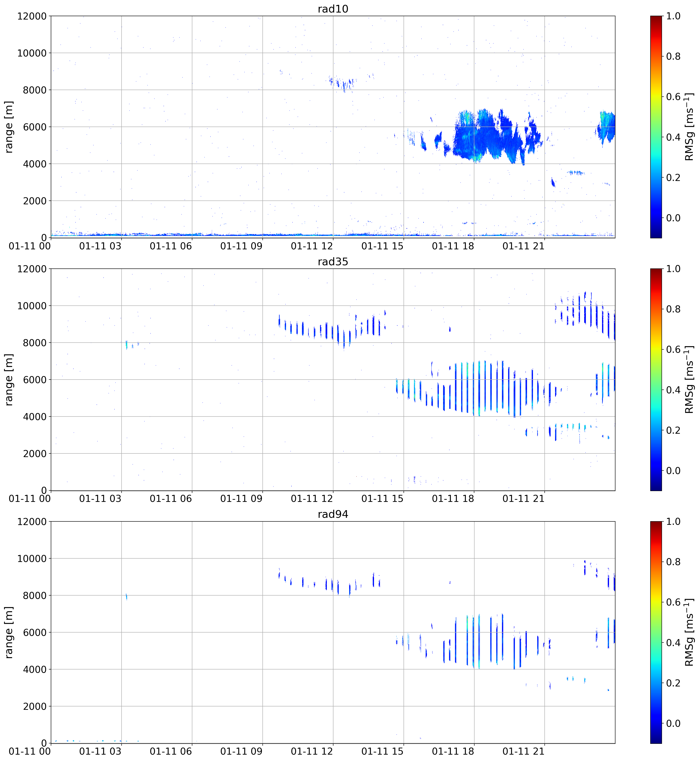
Task: Click the rad94 plot title
Action: click(333, 514)
